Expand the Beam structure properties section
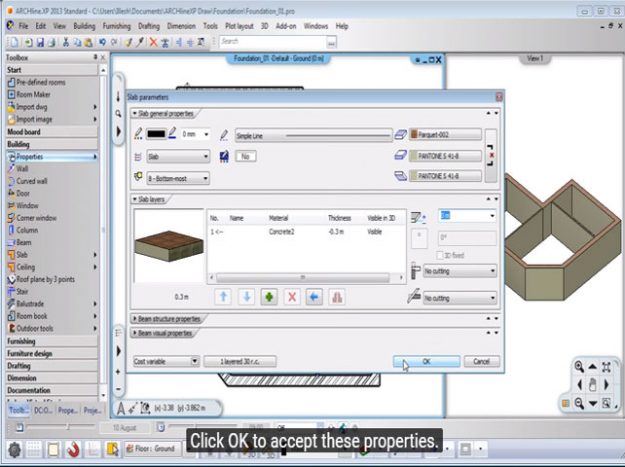The image size is (625, 467). pyautogui.click(x=169, y=319)
